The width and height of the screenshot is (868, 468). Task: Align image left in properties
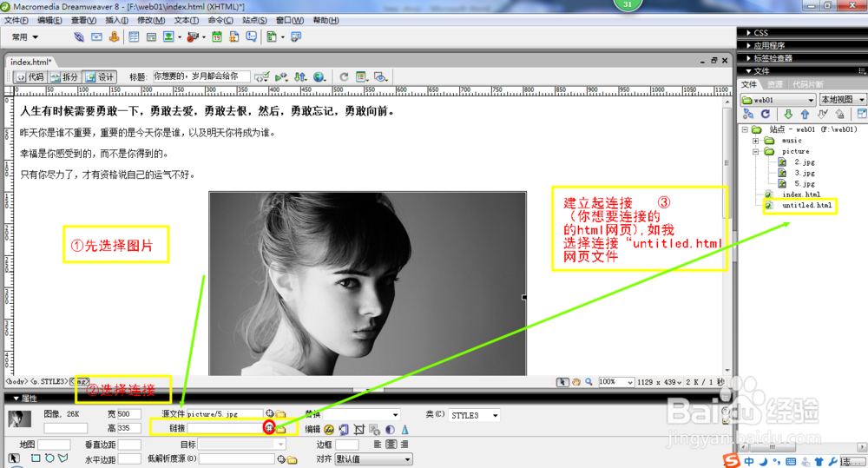click(x=378, y=445)
